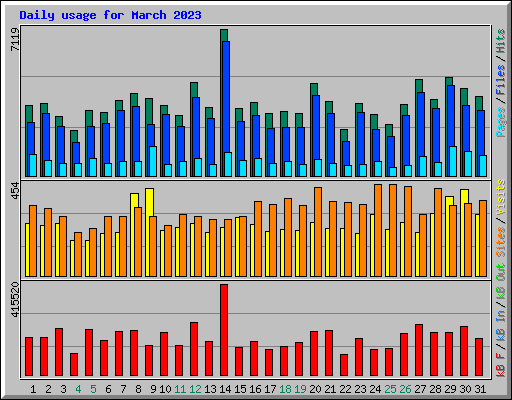Click the blue Files bar for day 12
This screenshot has width=512, height=400.
coord(196,128)
